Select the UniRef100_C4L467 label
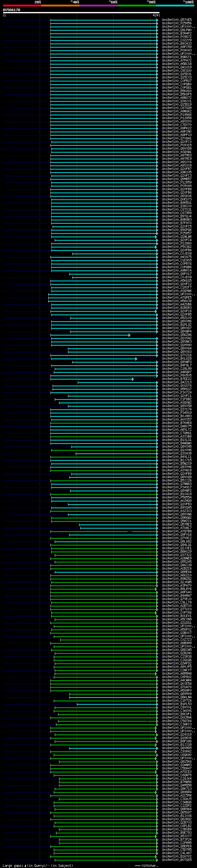This screenshot has width=197, height=868. [177, 853]
